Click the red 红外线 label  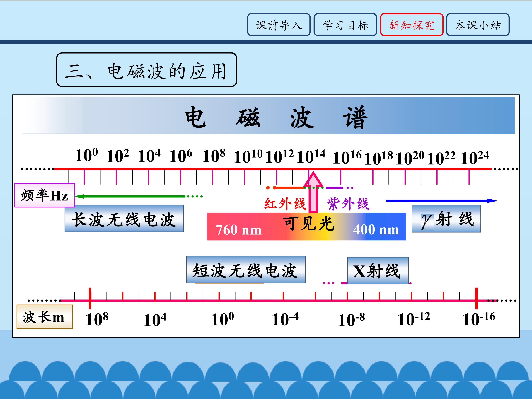tap(285, 204)
